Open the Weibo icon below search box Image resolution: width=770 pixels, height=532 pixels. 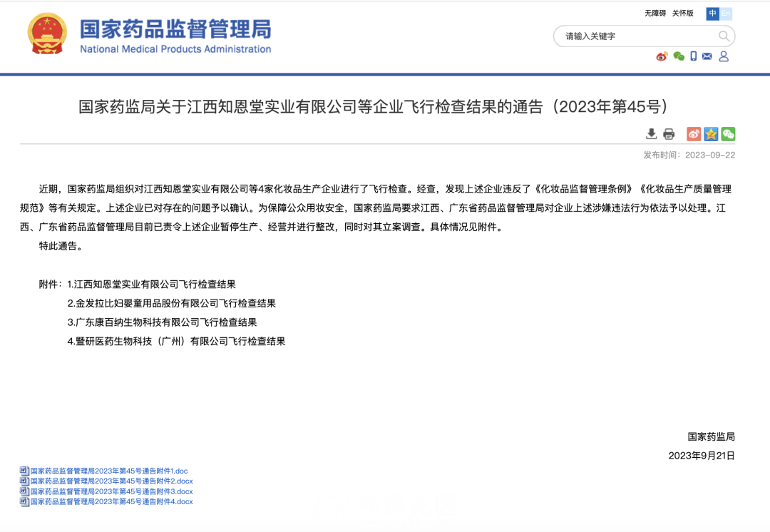click(662, 56)
